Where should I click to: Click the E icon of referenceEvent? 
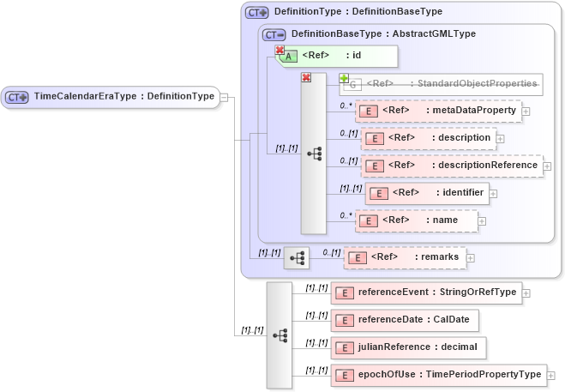pyautogui.click(x=345, y=293)
